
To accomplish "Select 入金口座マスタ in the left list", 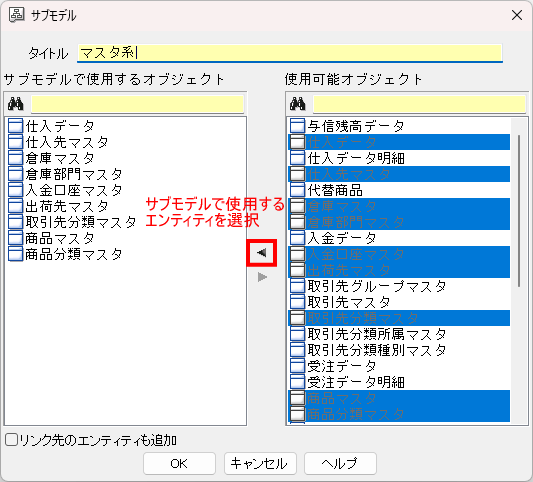I will pos(73,190).
